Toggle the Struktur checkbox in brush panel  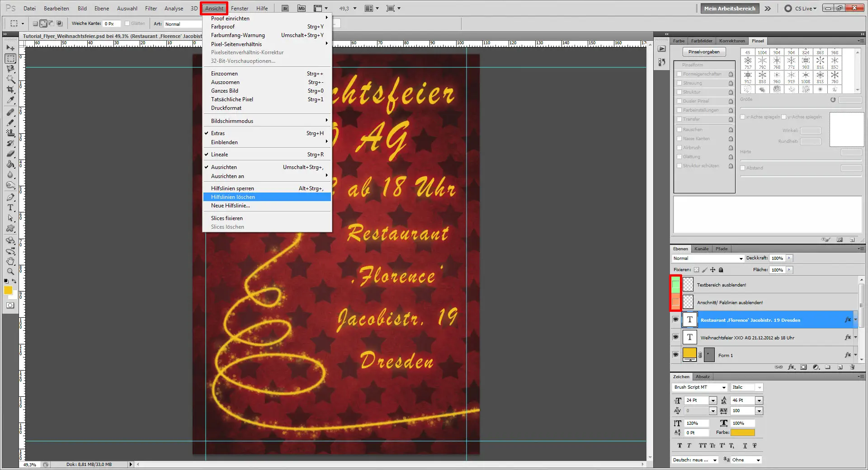coord(679,92)
